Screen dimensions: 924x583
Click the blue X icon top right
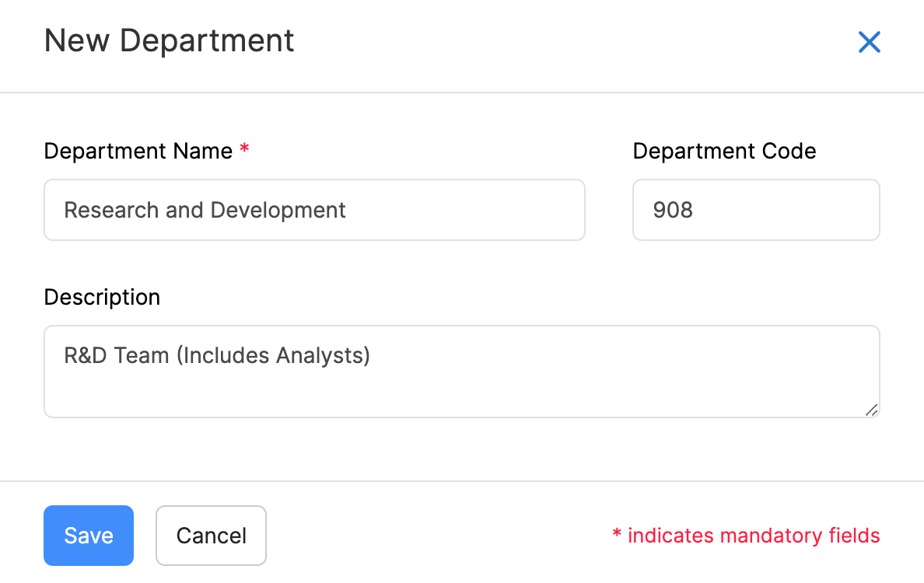click(869, 43)
